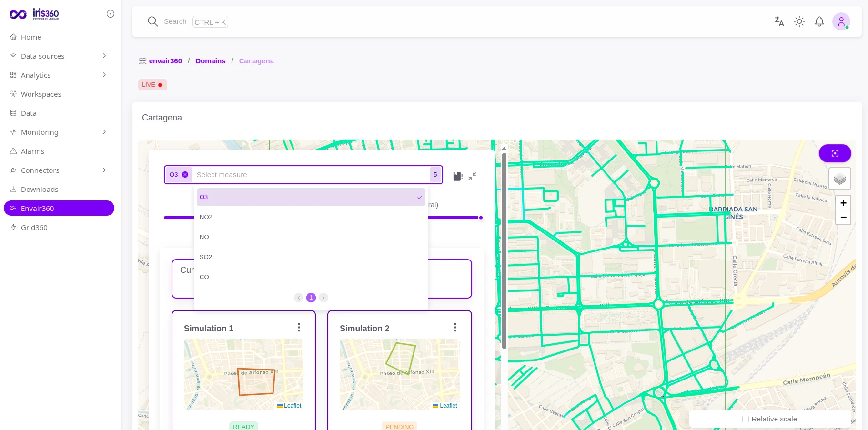Click the READY status badge
868x430 pixels.
click(243, 426)
